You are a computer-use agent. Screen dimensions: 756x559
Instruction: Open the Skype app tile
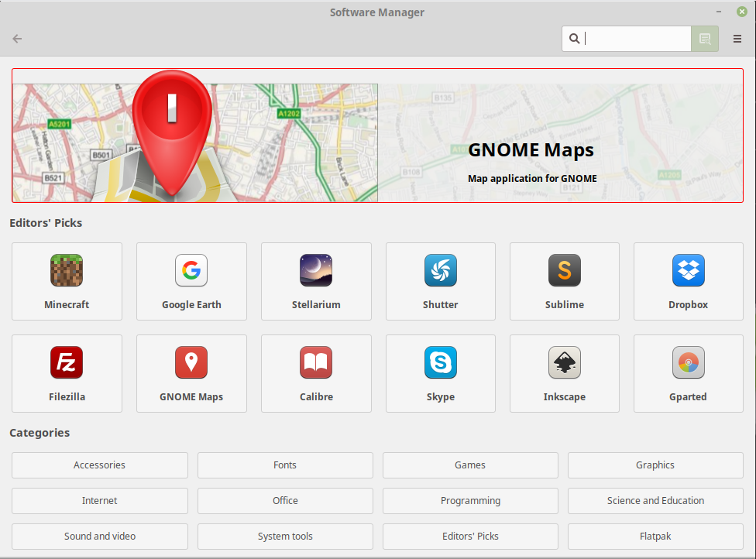(440, 373)
